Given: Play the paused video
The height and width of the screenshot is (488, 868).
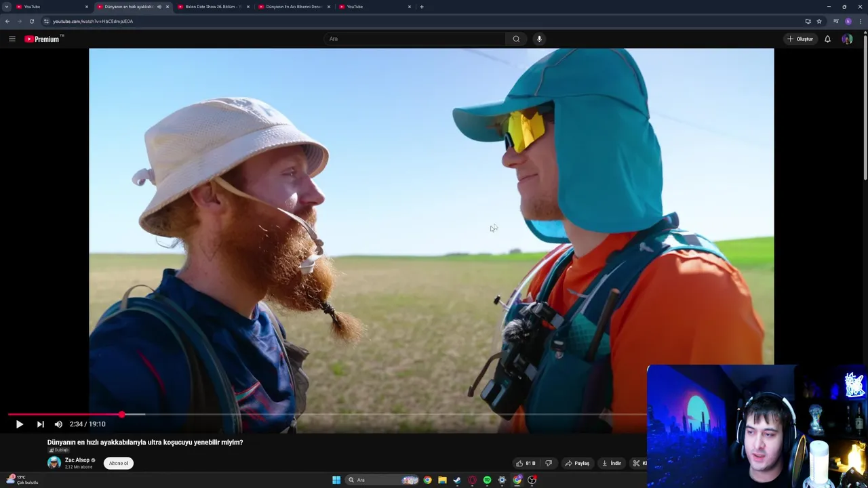Looking at the screenshot, I should tap(20, 424).
